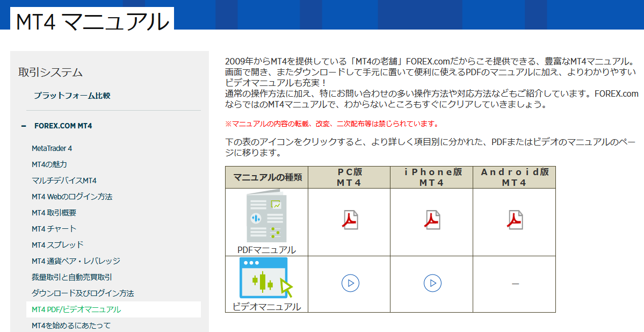Click the MT4 マニュアル page heading
Image resolution: width=644 pixels, height=332 pixels.
[92, 21]
